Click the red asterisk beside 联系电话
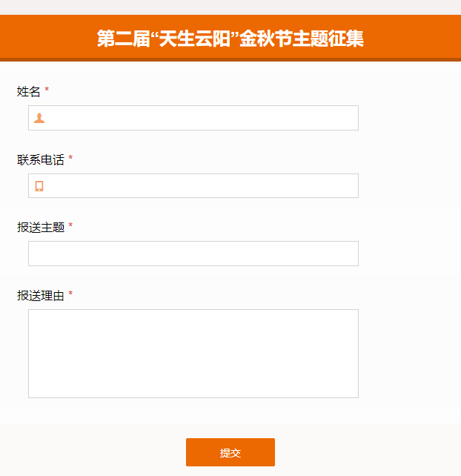This screenshot has height=476, width=461. 70,159
